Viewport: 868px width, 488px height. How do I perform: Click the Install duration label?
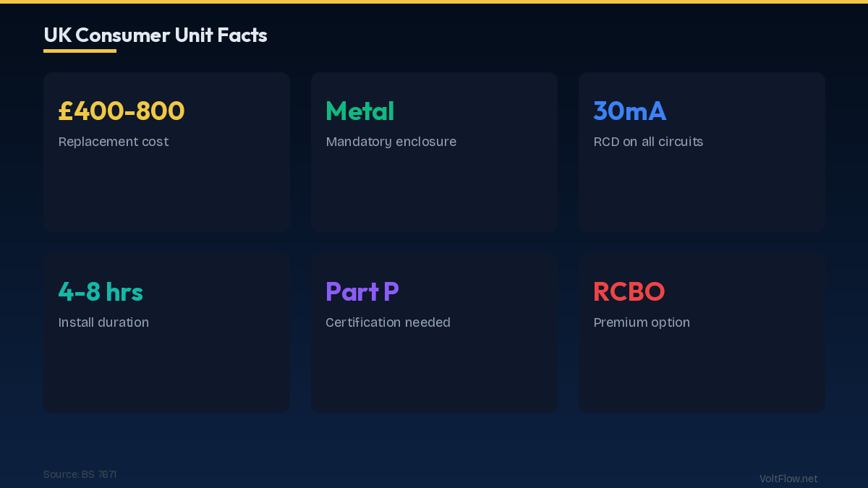(103, 322)
